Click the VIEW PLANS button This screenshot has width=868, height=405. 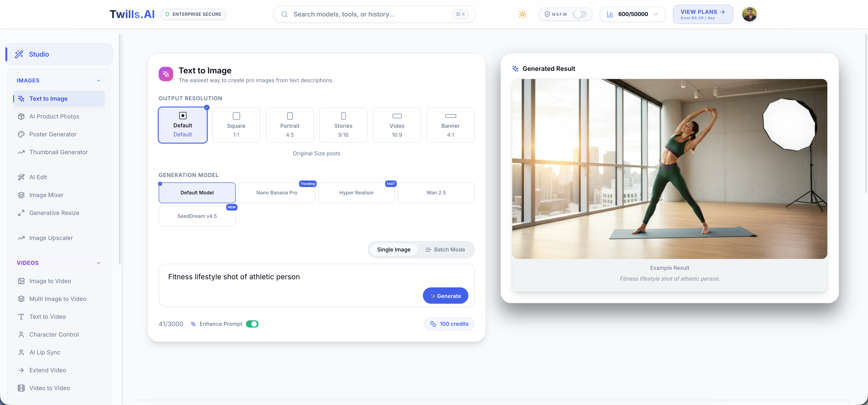click(702, 14)
